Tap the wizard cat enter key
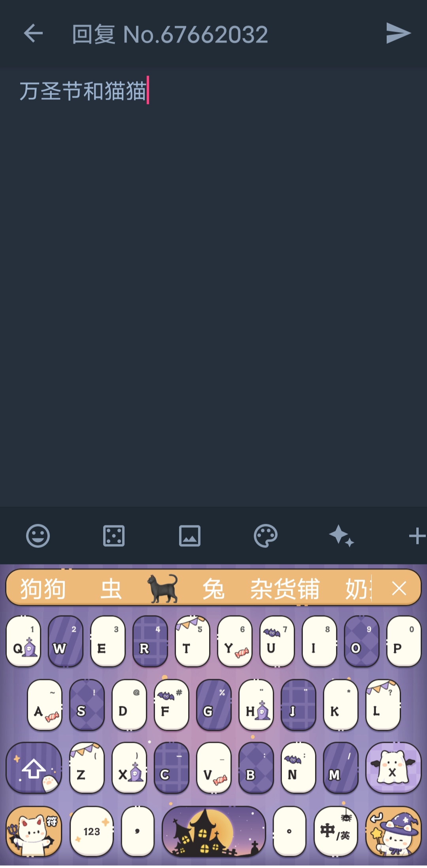This screenshot has width=427, height=868. [x=393, y=831]
